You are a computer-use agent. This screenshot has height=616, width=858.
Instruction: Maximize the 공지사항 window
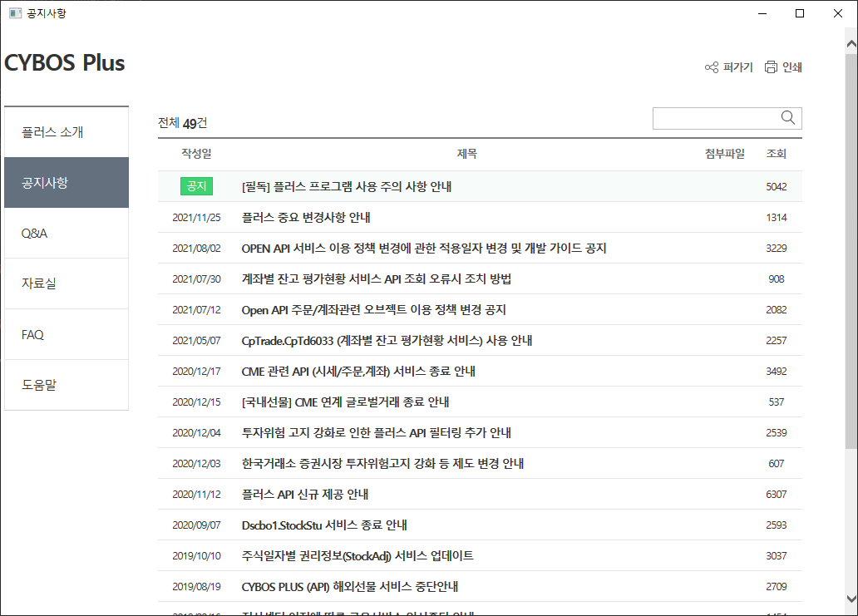pos(800,13)
